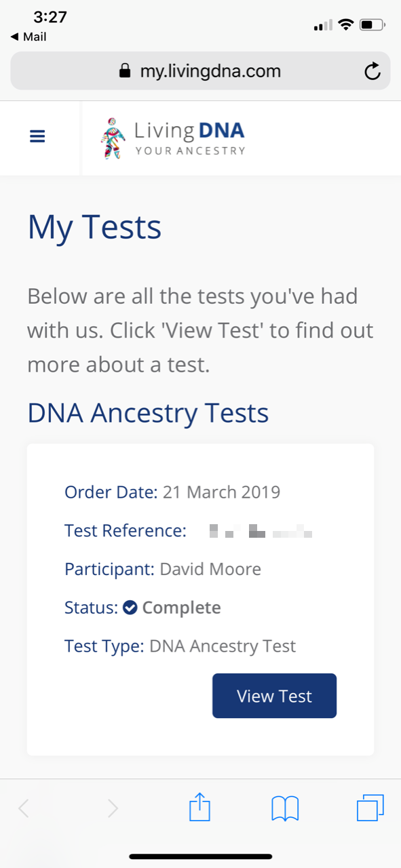Open the DNA Ancestry Tests heading link

tap(147, 412)
